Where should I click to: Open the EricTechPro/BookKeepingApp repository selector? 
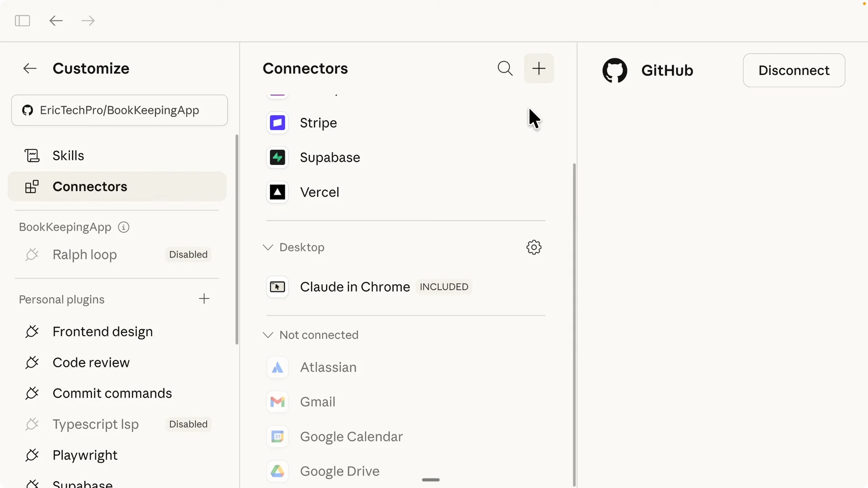(119, 110)
